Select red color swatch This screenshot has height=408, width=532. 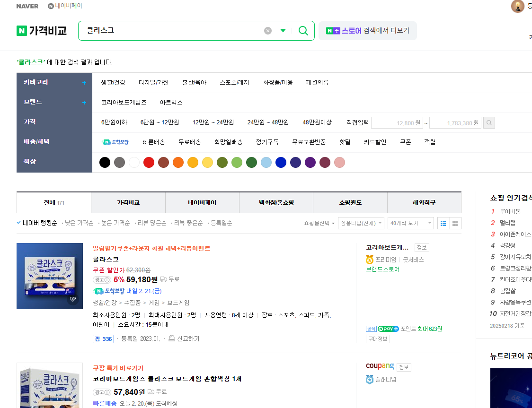pyautogui.click(x=149, y=162)
